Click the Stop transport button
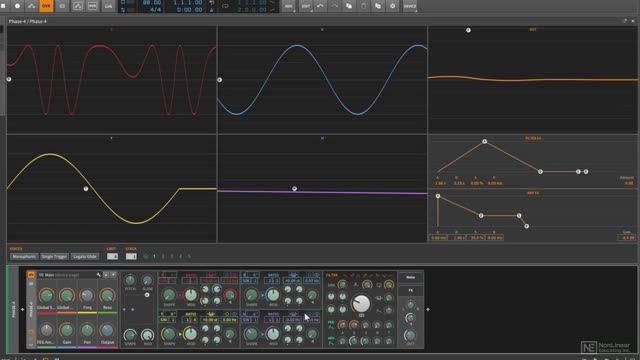Screen dimensions: 640x360 [x=3, y=6]
